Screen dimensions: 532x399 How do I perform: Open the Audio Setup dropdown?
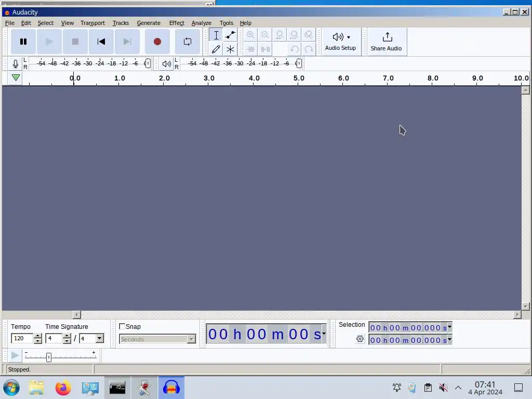[x=341, y=42]
